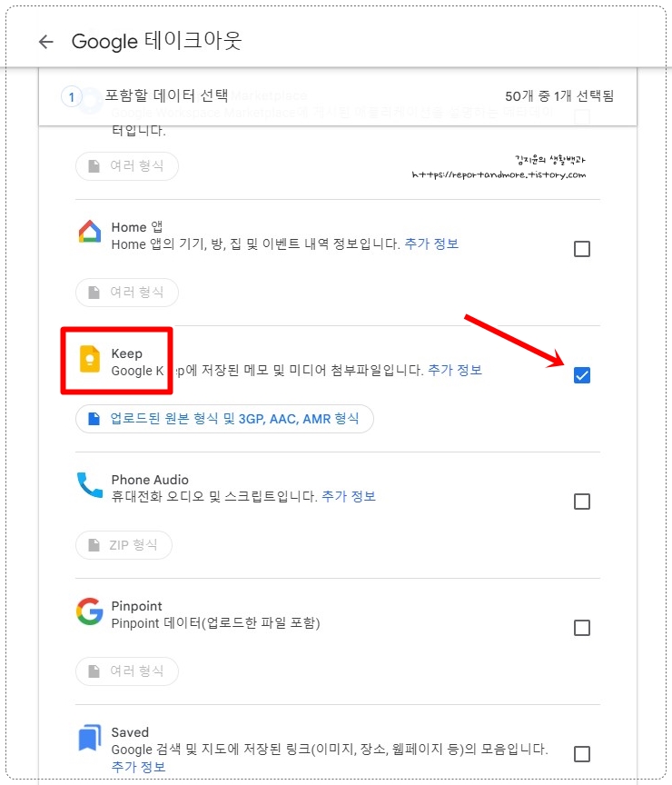This screenshot has width=672, height=785.
Task: Open Keep's 업로드된 원본 형식 및 3GP format button
Action: [224, 419]
